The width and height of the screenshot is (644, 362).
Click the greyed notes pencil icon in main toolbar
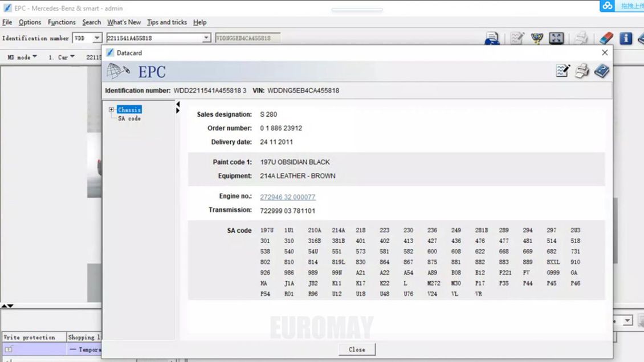coord(517,38)
